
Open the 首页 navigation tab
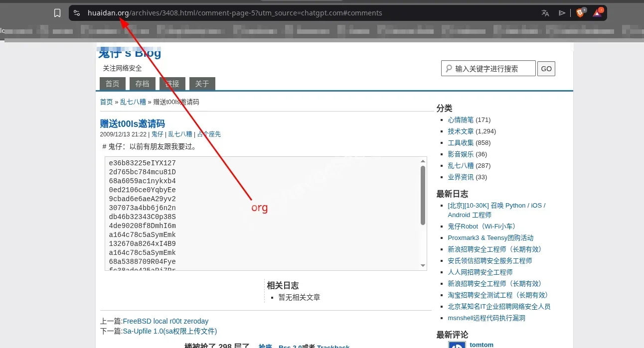pos(113,84)
